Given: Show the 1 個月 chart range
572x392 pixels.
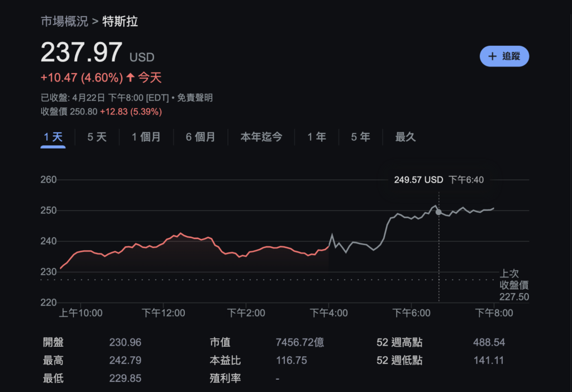Looking at the screenshot, I should pyautogui.click(x=146, y=137).
